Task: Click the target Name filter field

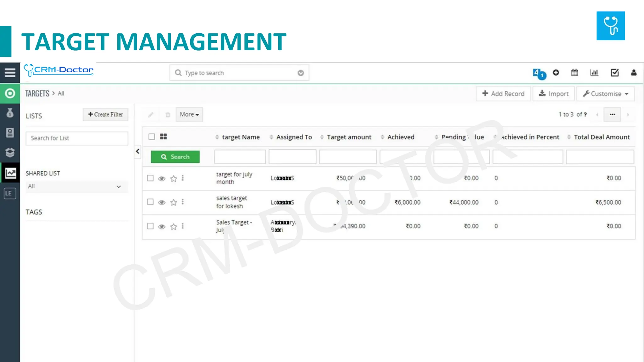Action: tap(240, 157)
